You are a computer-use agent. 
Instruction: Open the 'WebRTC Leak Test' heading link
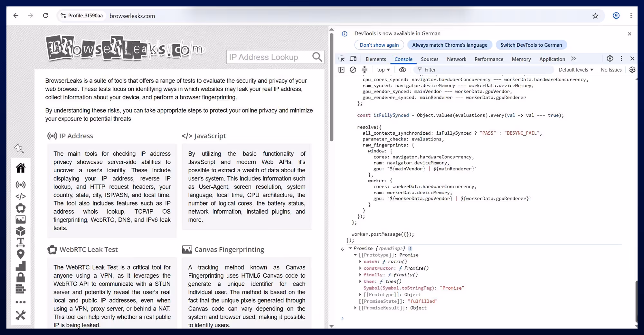89,249
